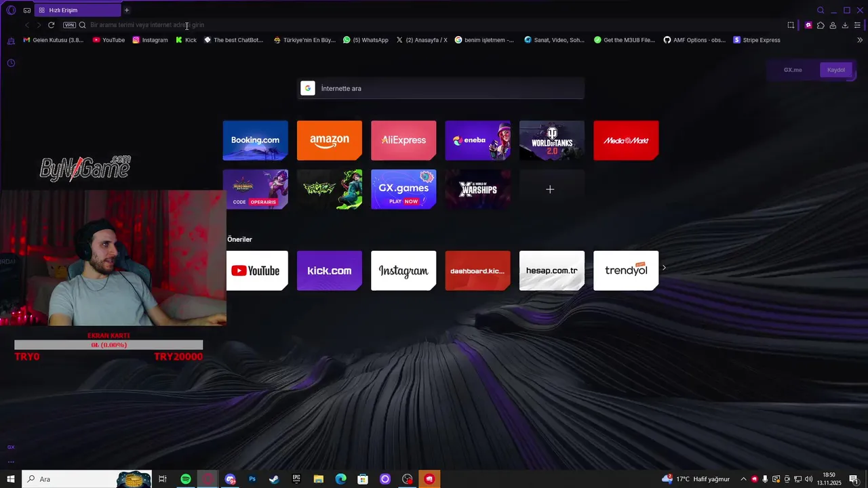Open the Instagram bookmark in bookmarks bar
This screenshot has height=488, width=868.
tap(150, 40)
